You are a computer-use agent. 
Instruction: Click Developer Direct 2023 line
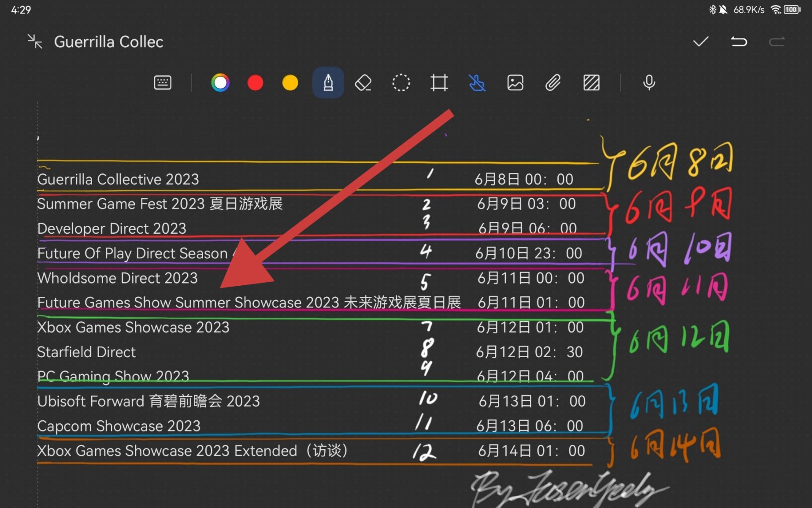(112, 228)
